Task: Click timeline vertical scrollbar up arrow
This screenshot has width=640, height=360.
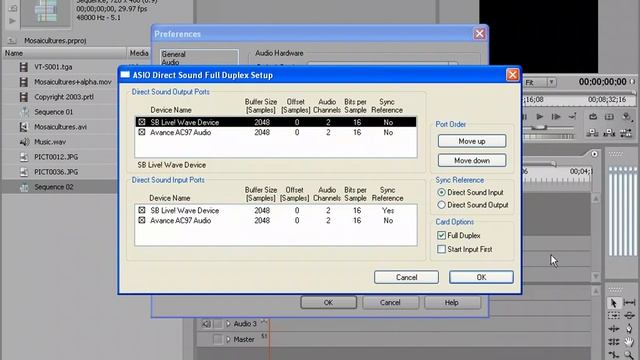Action: coord(596,199)
